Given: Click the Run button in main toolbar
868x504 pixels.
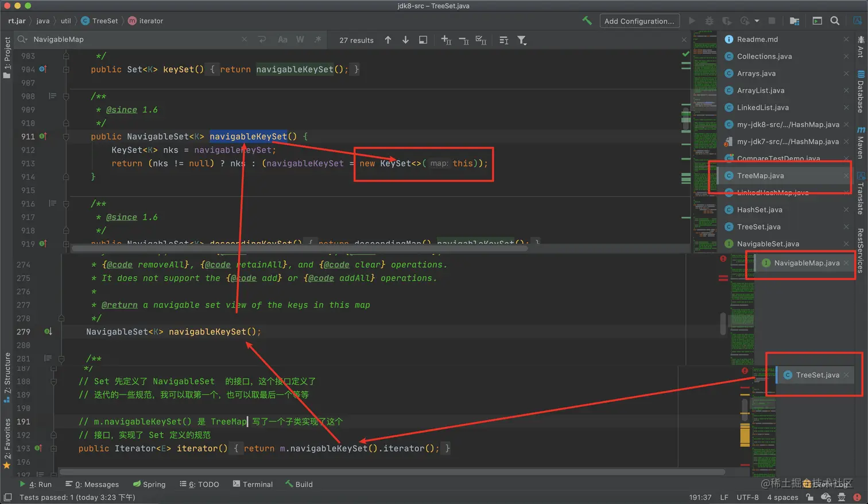Looking at the screenshot, I should (x=692, y=21).
